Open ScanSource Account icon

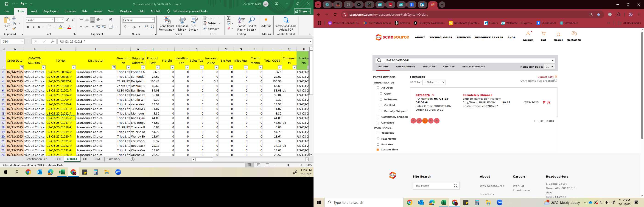(528, 36)
